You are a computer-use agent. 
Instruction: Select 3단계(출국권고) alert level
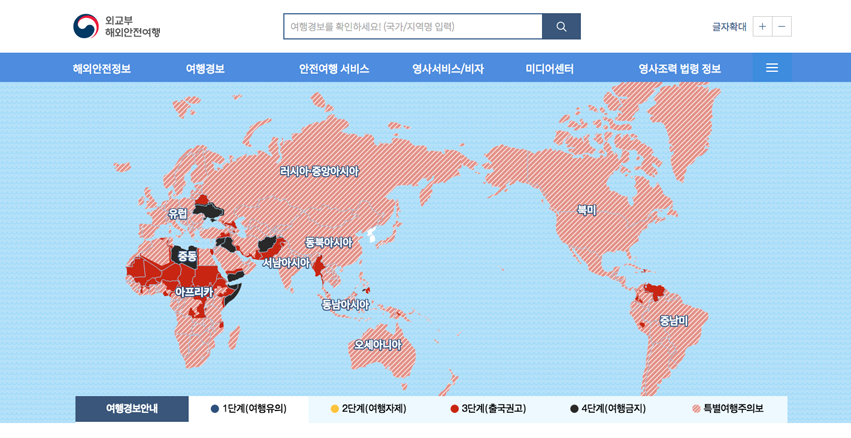488,409
